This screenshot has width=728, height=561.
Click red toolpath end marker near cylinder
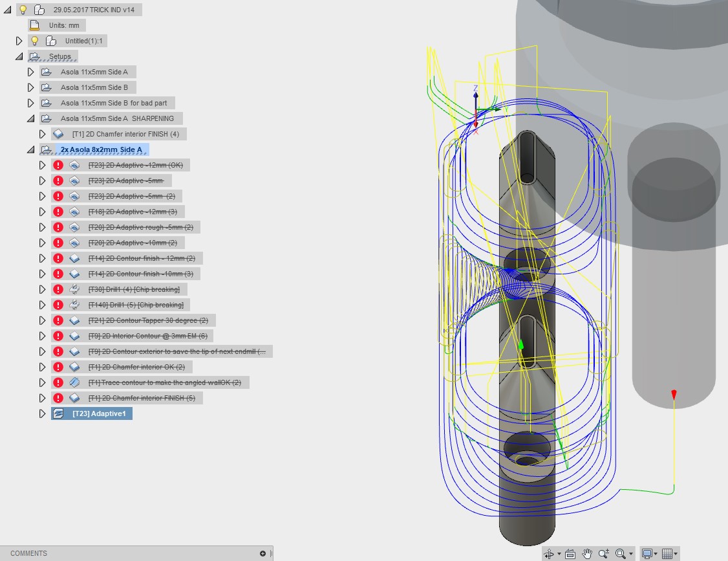(x=674, y=395)
